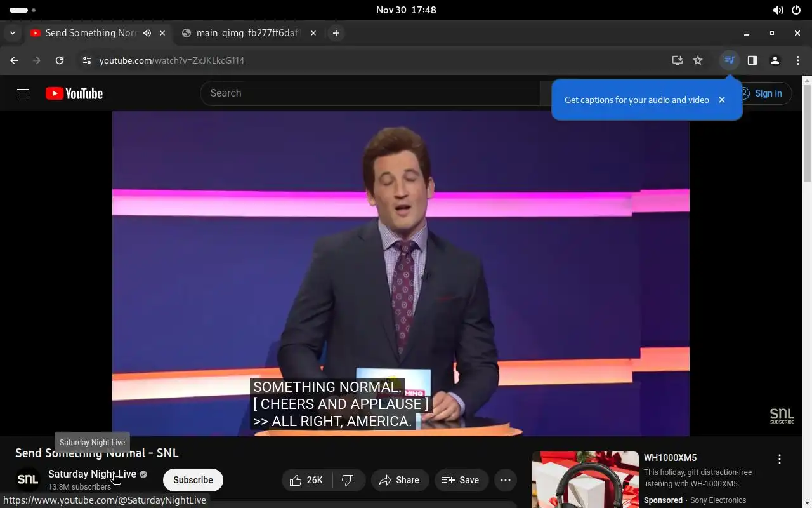Go forward in browser history
The image size is (812, 508).
pos(37,60)
